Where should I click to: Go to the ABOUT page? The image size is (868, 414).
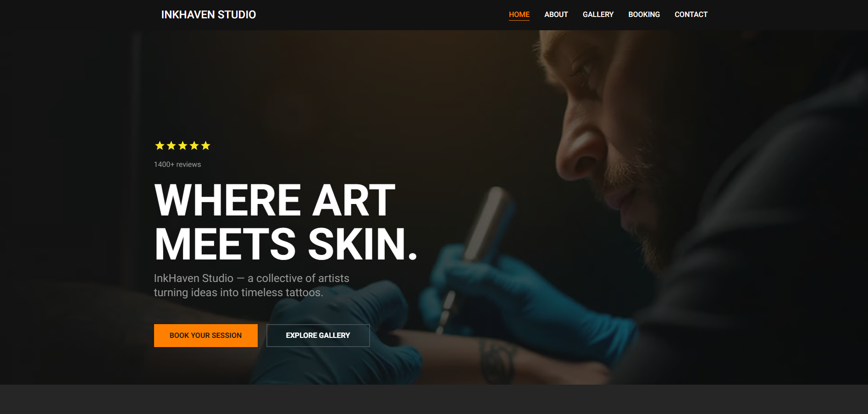tap(556, 15)
